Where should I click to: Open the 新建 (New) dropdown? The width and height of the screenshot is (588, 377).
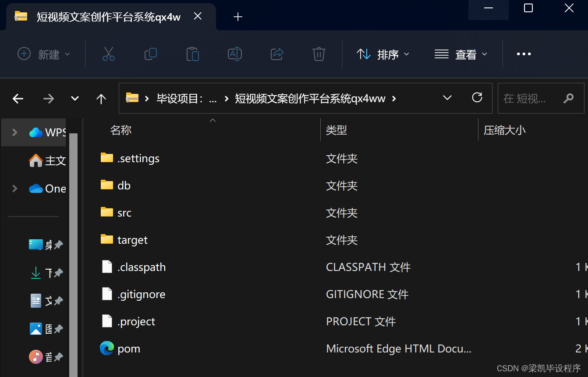pos(43,54)
